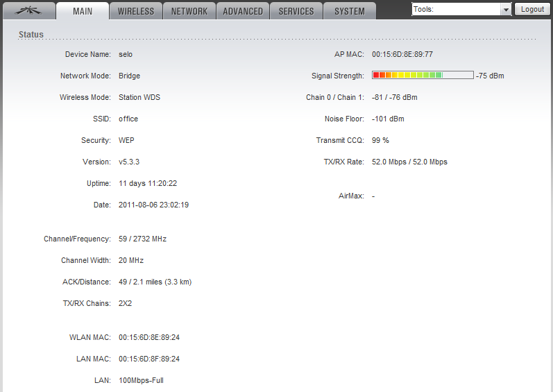Select the ADVANCED tab
553x392 pixels.
tap(243, 11)
